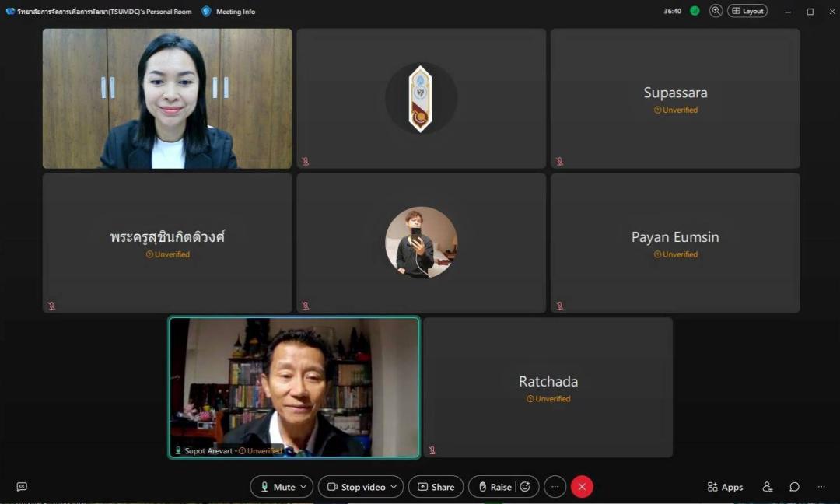Open the Apps button
Screen dimensions: 840x504
coord(725,487)
